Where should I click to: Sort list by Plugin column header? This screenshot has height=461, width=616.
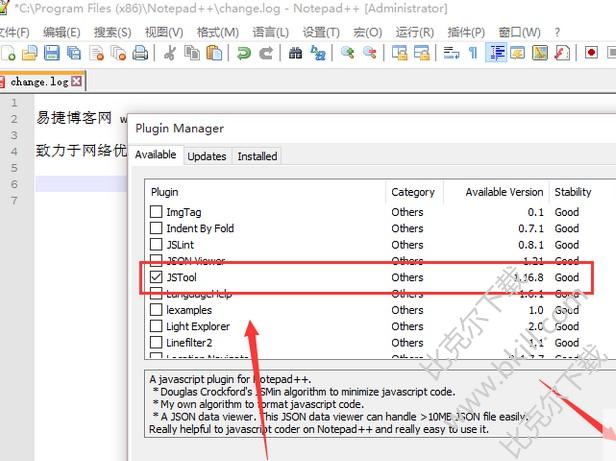[x=265, y=192]
